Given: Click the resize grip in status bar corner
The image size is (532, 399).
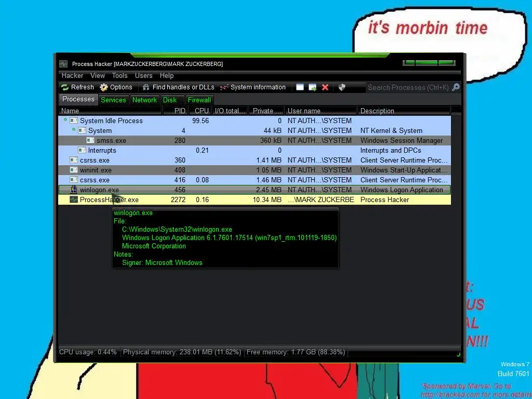Looking at the screenshot, I should tap(458, 354).
